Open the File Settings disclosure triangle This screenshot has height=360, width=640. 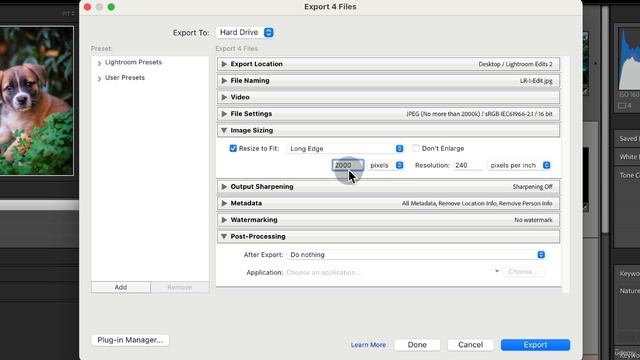(224, 114)
